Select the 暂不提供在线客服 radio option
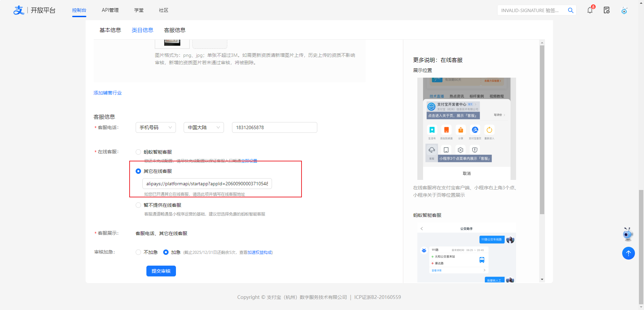This screenshot has height=310, width=644. pos(138,205)
